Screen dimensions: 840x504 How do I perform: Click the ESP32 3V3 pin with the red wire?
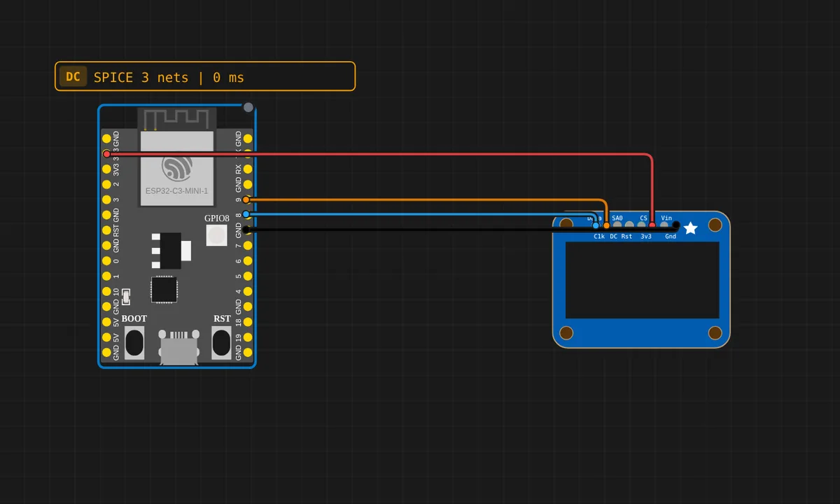(x=106, y=154)
